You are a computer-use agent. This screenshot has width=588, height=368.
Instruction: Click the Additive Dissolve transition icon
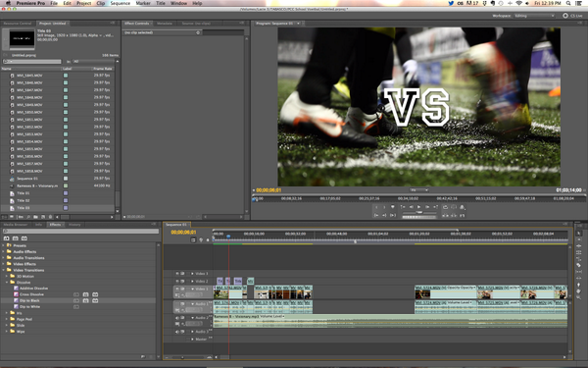[16, 289]
